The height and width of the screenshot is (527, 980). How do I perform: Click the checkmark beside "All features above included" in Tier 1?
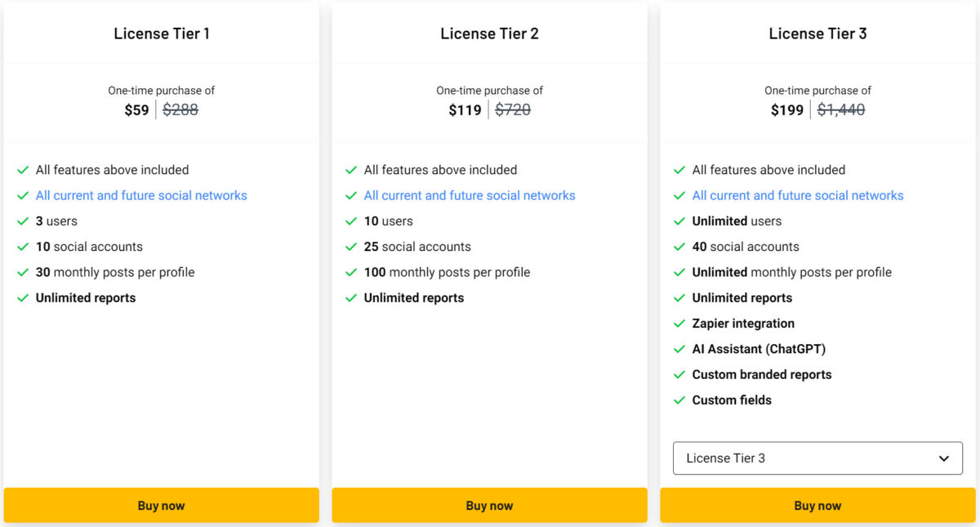coord(23,170)
